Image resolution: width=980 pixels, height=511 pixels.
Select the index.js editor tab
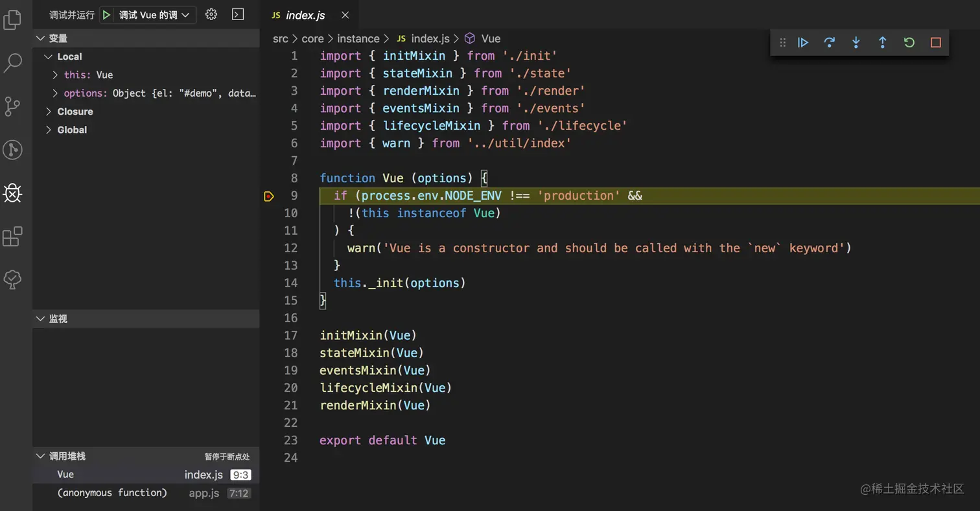[x=305, y=15]
